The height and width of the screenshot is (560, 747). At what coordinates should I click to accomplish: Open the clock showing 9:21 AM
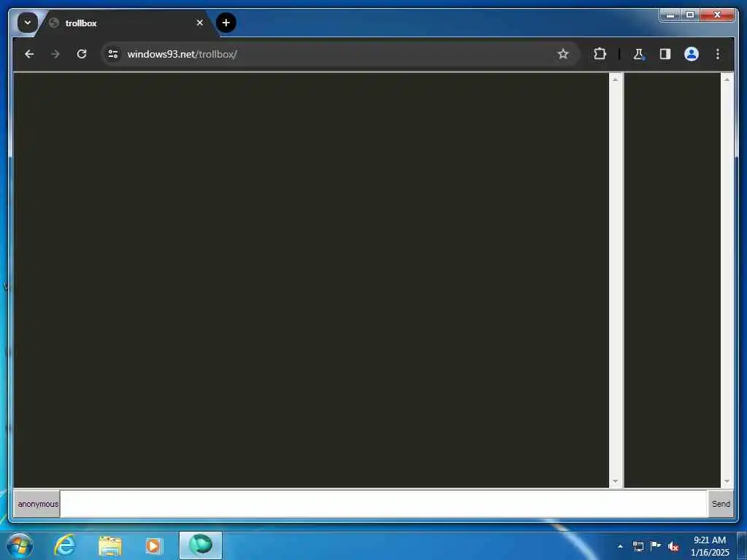[710, 546]
